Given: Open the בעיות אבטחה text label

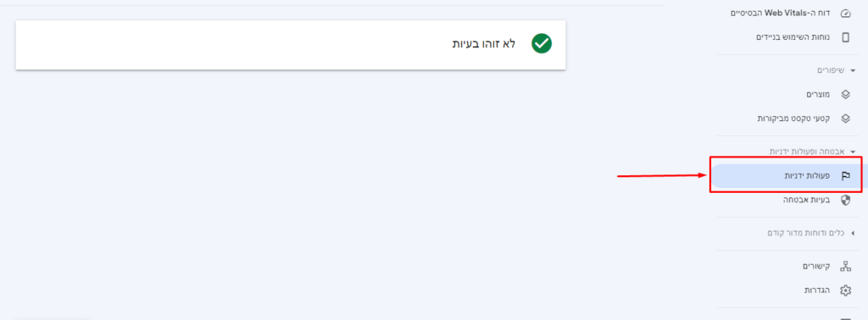Looking at the screenshot, I should (x=807, y=200).
